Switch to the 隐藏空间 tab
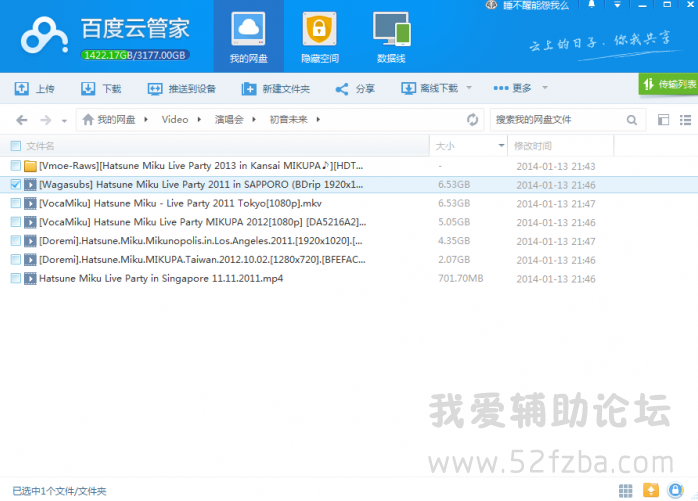698x501 pixels. (x=320, y=37)
